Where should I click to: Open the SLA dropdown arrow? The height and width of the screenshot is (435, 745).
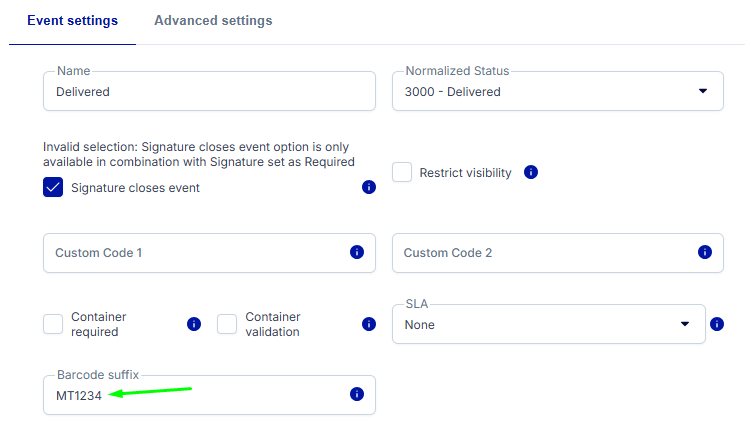[685, 324]
